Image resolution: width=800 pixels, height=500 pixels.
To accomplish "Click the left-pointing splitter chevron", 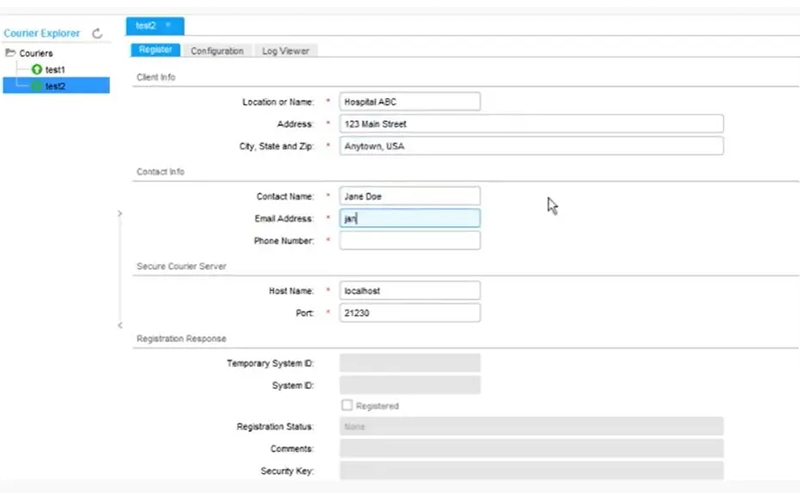I will (120, 325).
